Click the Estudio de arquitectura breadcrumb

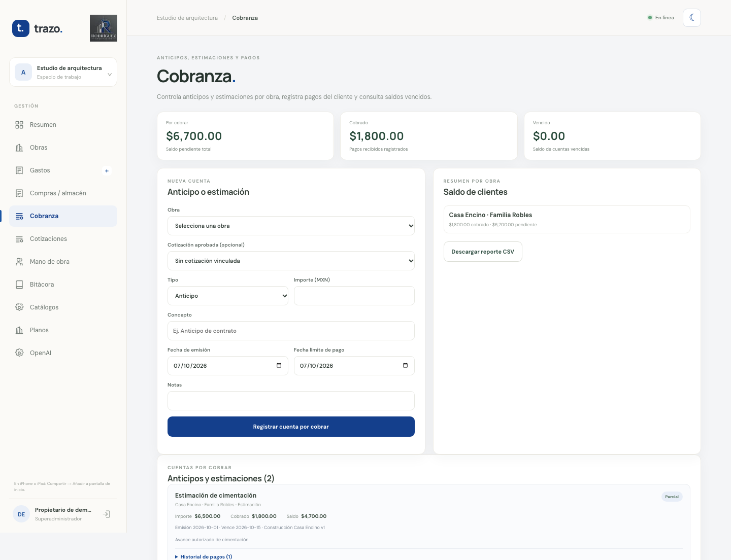coord(187,18)
